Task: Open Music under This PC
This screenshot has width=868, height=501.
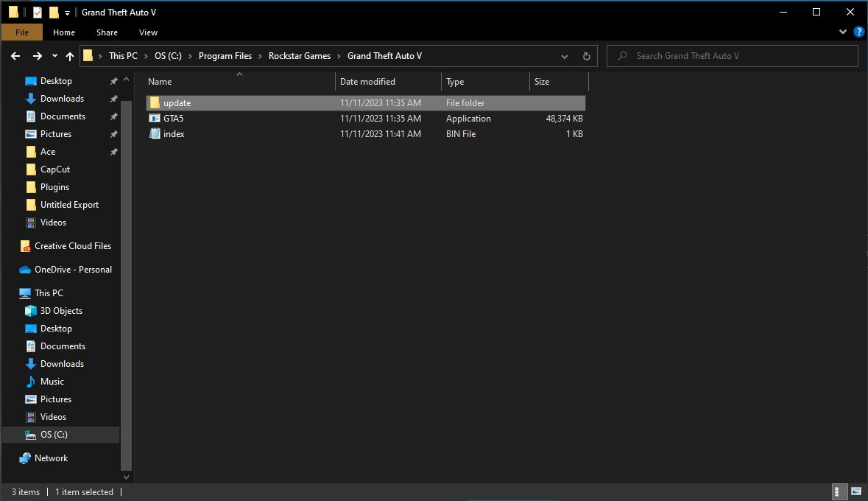Action: pos(52,382)
